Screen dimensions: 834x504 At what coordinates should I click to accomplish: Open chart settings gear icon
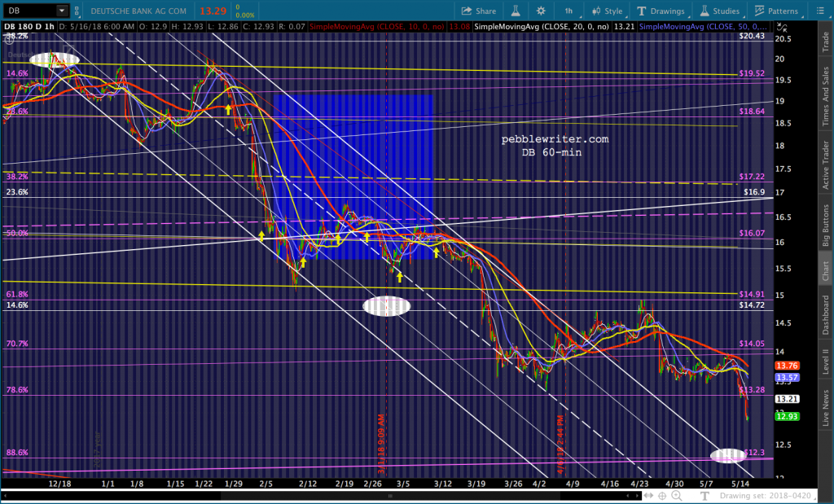(542, 11)
